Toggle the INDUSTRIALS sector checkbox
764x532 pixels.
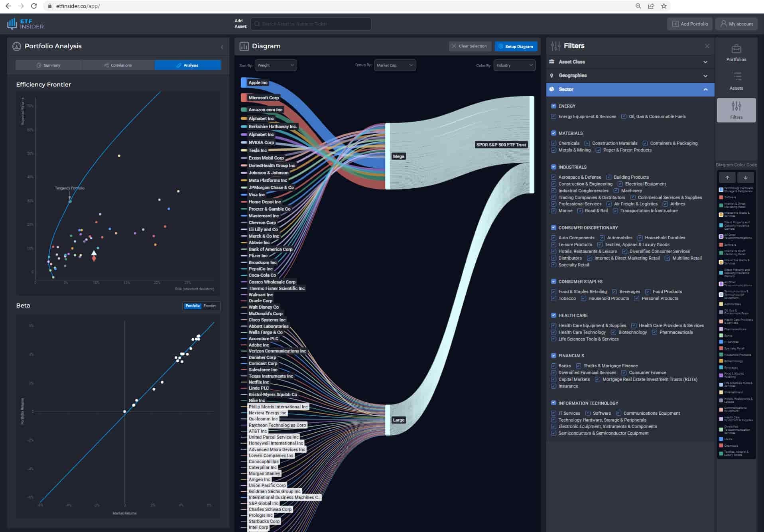click(553, 167)
